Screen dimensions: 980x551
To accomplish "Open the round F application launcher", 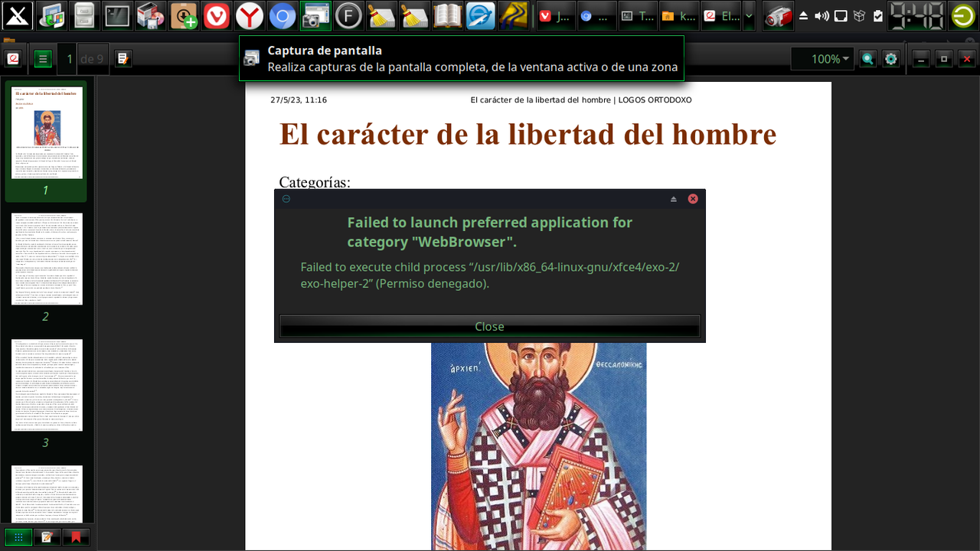I will [348, 15].
